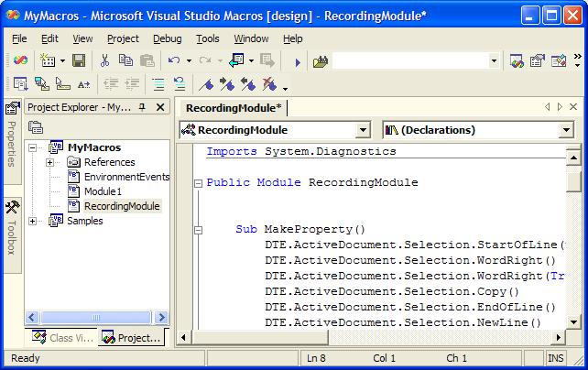The width and height of the screenshot is (588, 370).
Task: Collapse the Public Module RecordingModule outline
Action: [199, 183]
